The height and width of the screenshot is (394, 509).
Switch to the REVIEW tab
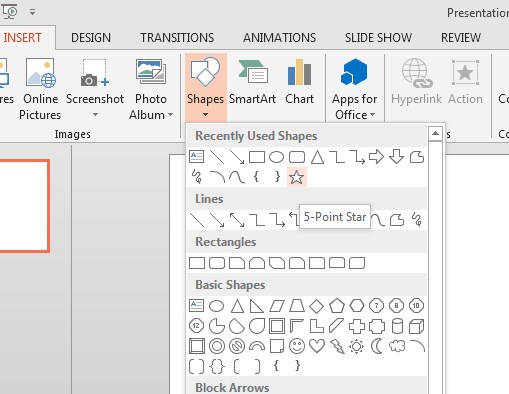click(461, 37)
